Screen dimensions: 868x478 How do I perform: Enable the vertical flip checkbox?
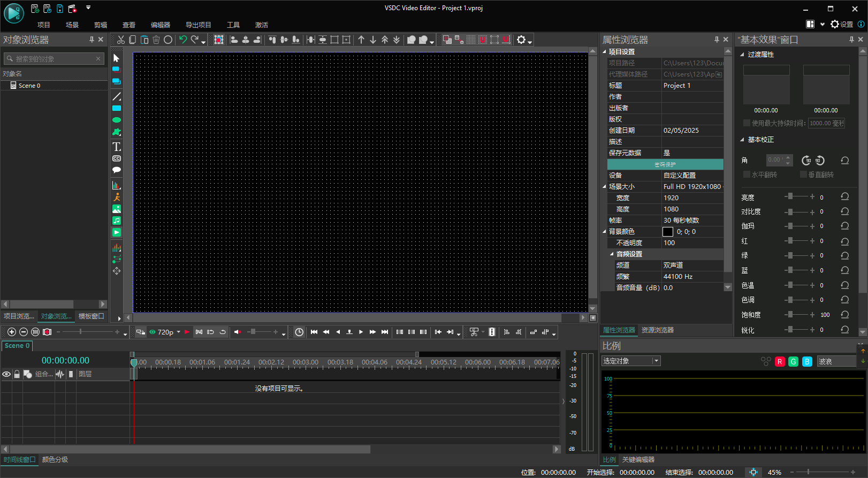(x=803, y=174)
